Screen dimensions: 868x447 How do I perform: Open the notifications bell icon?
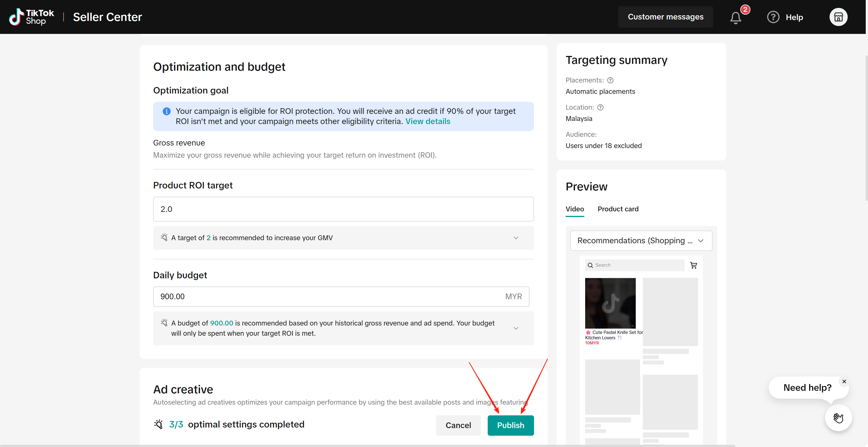(735, 18)
